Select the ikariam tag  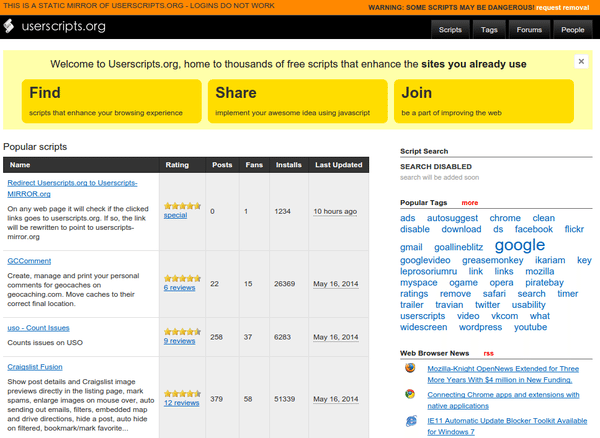click(x=550, y=260)
